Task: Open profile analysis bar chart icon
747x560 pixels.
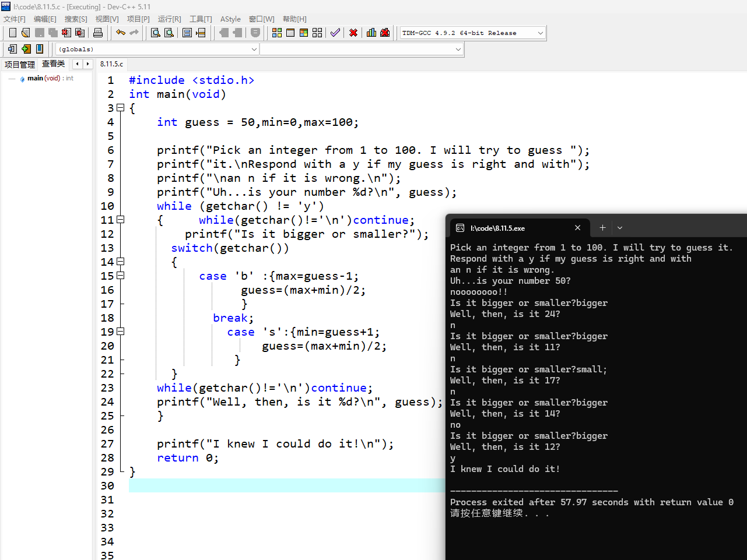Action: click(x=371, y=33)
